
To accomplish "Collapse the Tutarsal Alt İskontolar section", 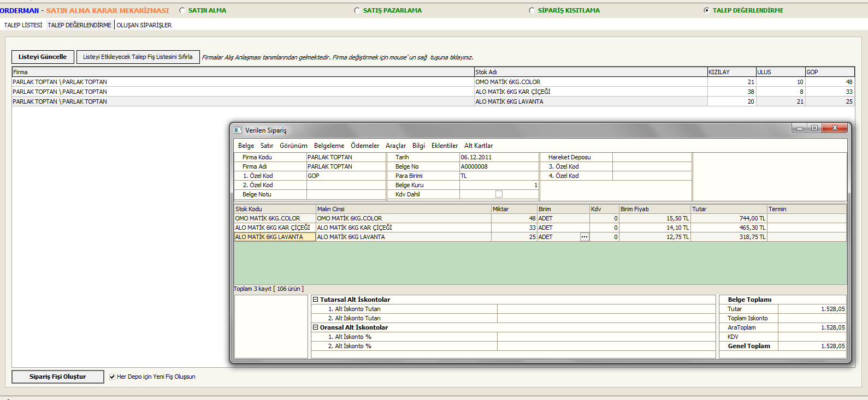I will click(315, 300).
